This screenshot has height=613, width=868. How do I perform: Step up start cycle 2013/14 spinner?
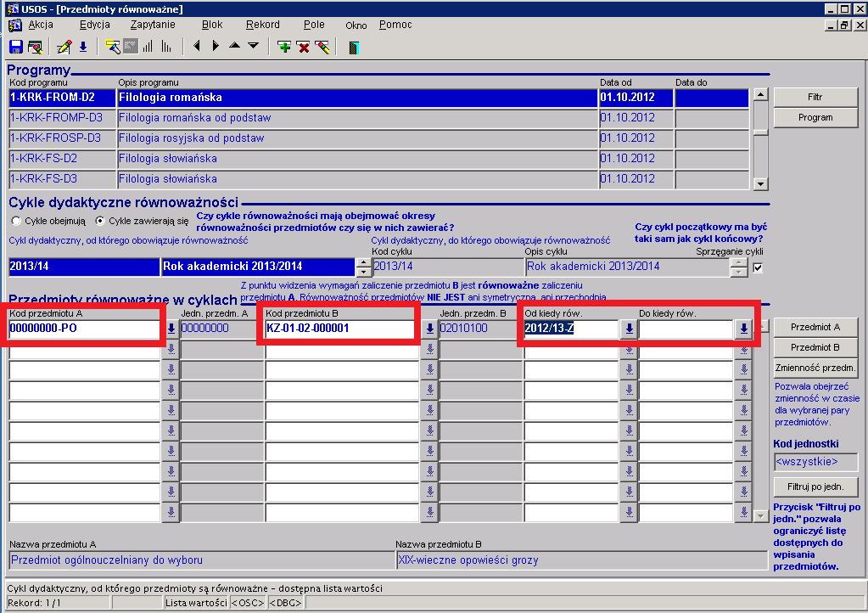363,262
